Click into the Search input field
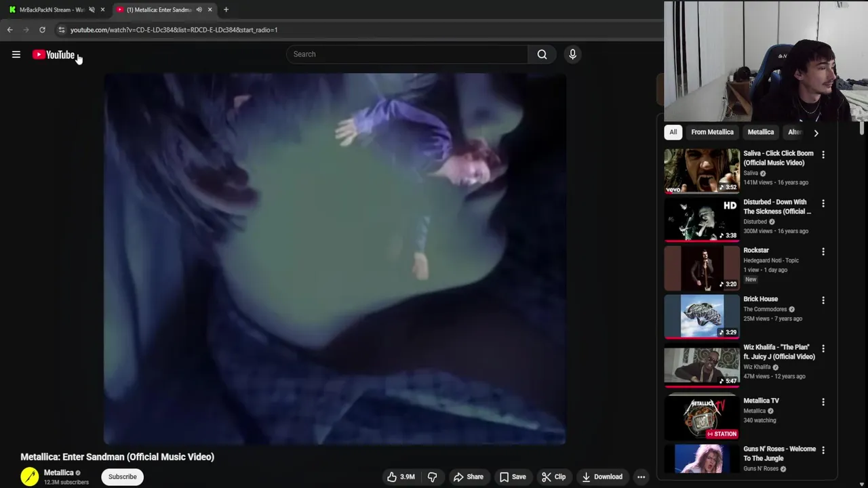 [x=407, y=54]
